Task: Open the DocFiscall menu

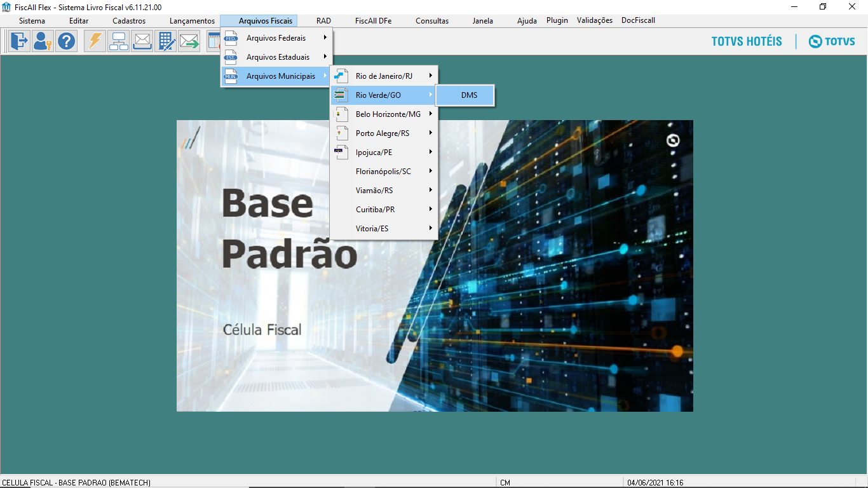Action: point(638,20)
